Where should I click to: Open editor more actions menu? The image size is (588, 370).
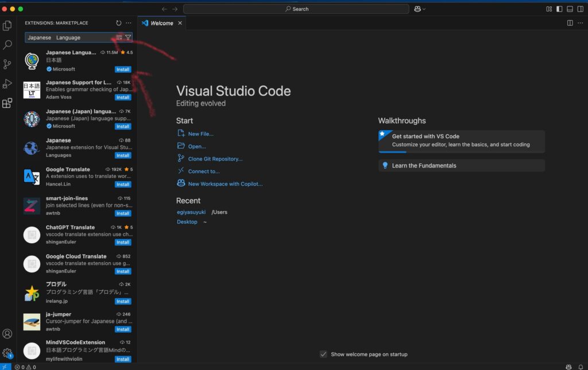(x=581, y=23)
